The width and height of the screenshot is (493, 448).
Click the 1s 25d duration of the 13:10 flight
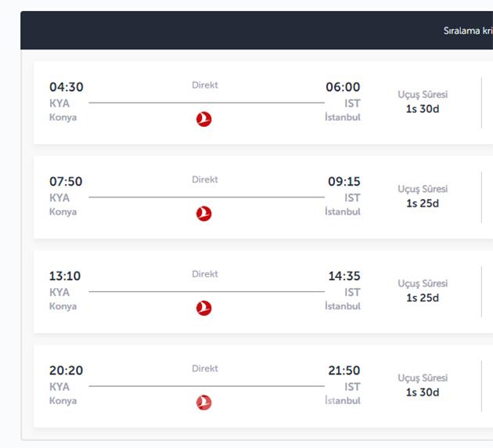point(423,298)
